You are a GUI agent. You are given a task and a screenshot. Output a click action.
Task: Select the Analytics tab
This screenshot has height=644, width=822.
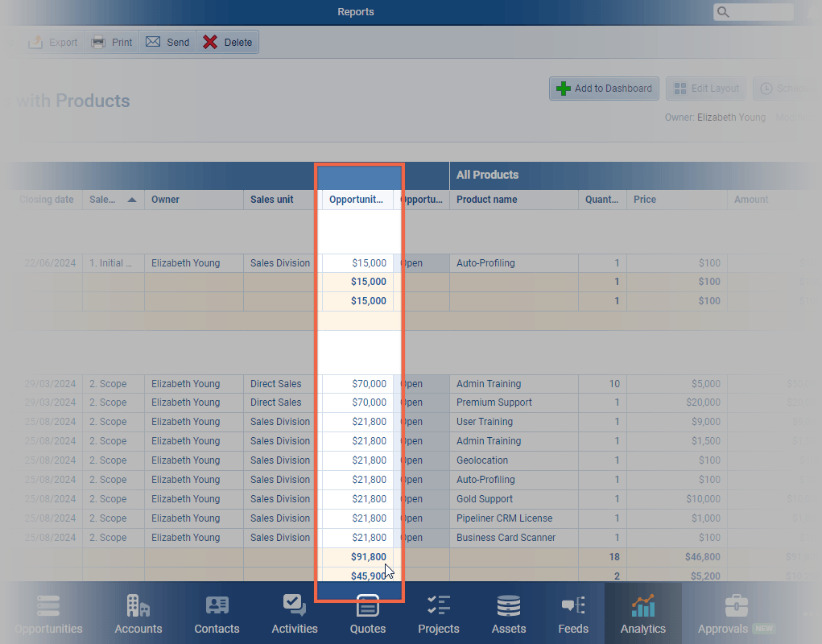click(643, 615)
